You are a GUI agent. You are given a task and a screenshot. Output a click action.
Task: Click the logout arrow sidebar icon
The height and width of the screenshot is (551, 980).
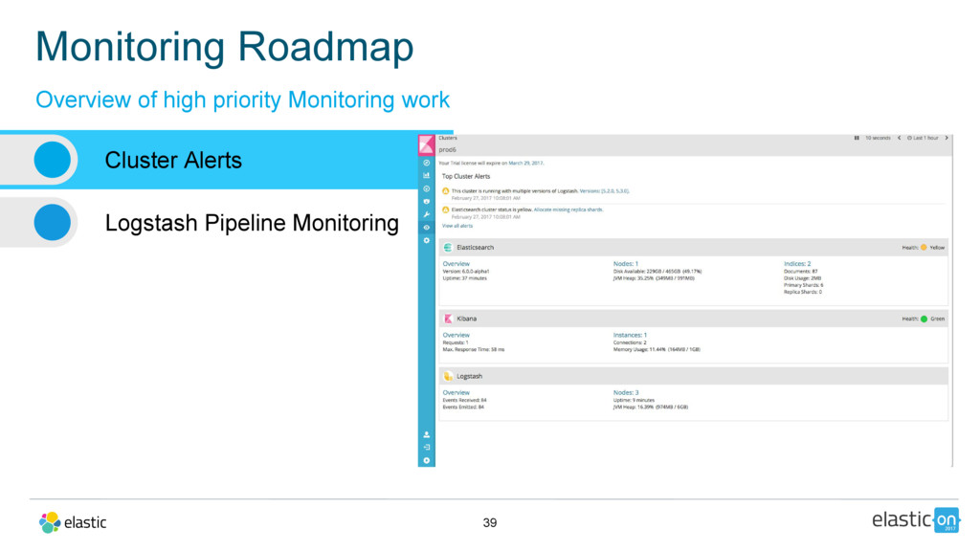[x=426, y=448]
